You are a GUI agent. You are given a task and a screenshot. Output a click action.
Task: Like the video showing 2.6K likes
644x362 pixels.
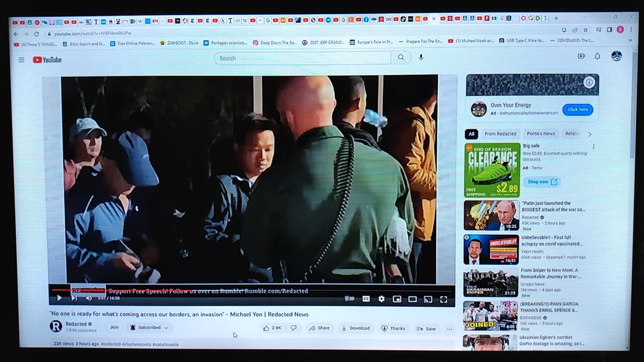click(272, 328)
